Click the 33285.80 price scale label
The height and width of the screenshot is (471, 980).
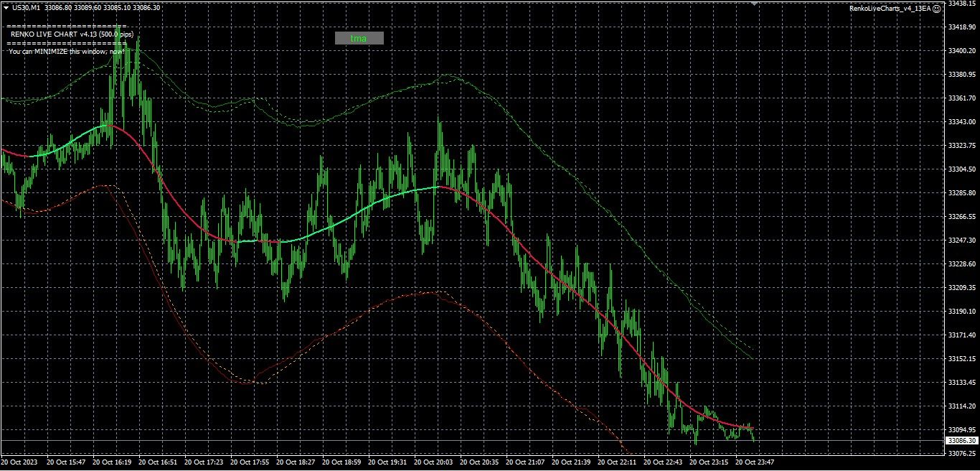coord(961,193)
